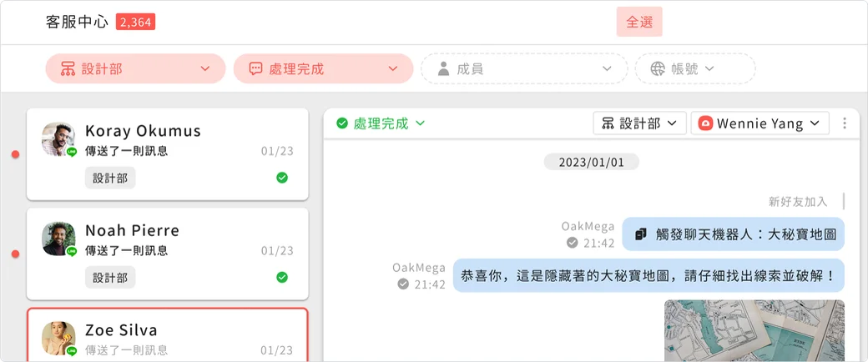Open the 帳號 account filter dropdown
Viewport: 868px width, 362px height.
[694, 68]
